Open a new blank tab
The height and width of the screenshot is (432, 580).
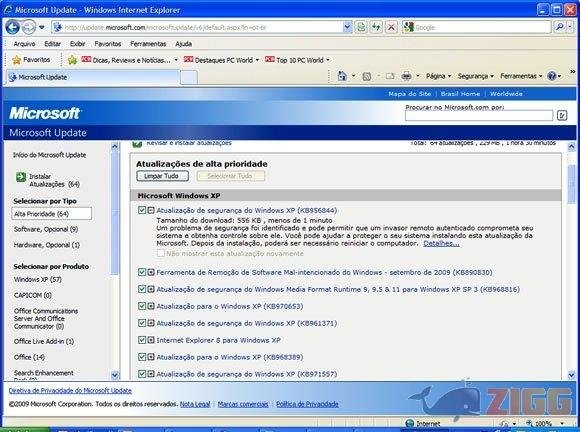point(189,77)
